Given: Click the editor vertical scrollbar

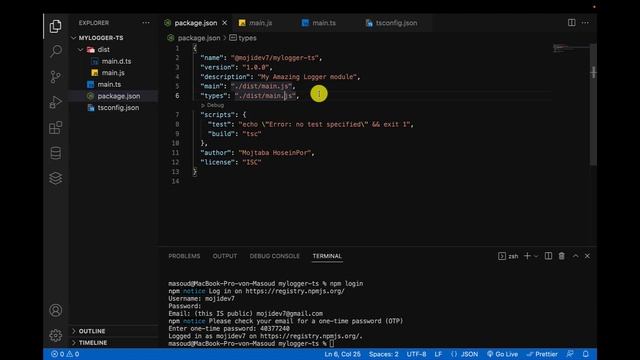Looking at the screenshot, I should [x=593, y=104].
